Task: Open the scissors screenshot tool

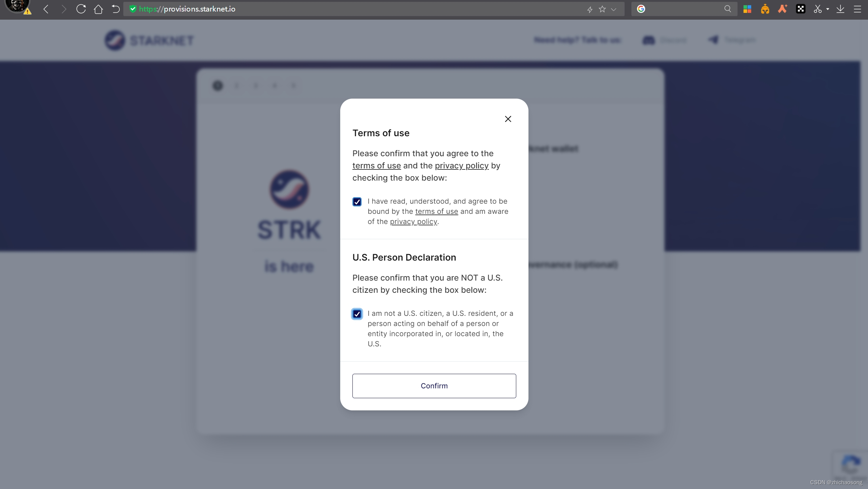Action: click(x=817, y=9)
